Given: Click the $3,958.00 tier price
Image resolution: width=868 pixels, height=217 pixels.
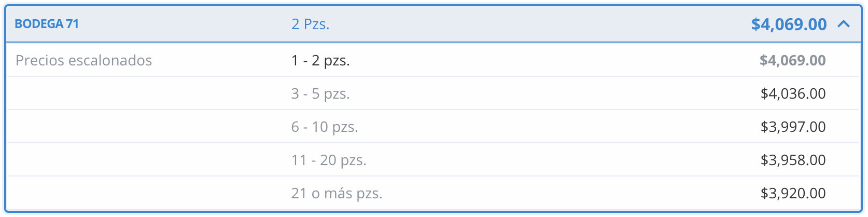Looking at the screenshot, I should 792,160.
